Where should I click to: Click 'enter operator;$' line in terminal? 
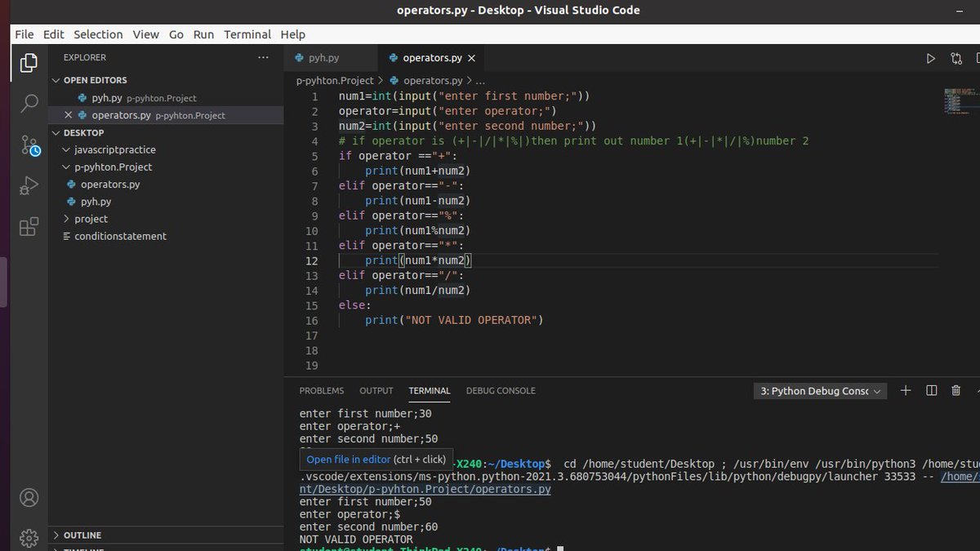click(350, 514)
